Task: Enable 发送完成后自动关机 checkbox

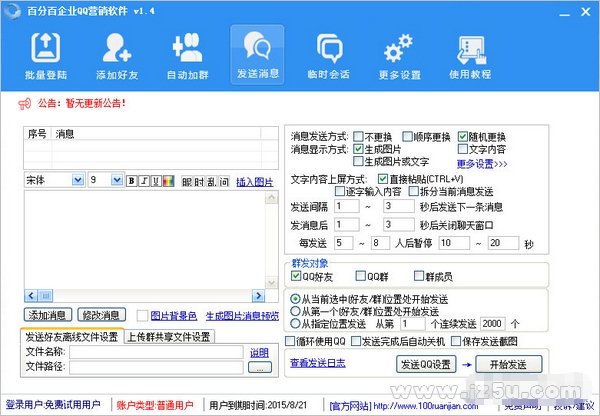Action: pos(356,341)
